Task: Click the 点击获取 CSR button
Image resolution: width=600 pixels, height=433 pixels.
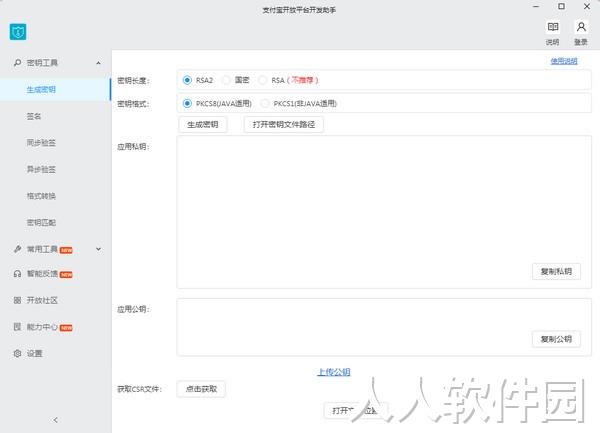Action: 201,389
